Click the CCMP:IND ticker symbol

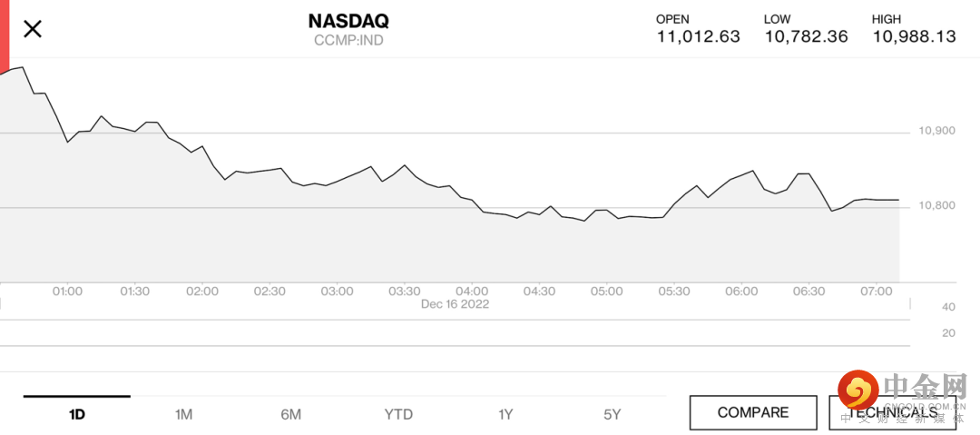point(348,41)
